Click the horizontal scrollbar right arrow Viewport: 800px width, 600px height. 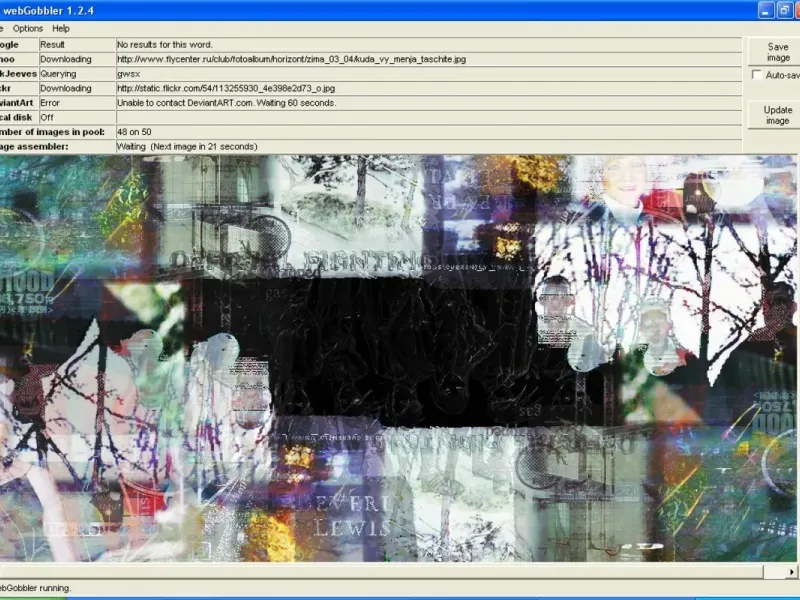[x=791, y=572]
